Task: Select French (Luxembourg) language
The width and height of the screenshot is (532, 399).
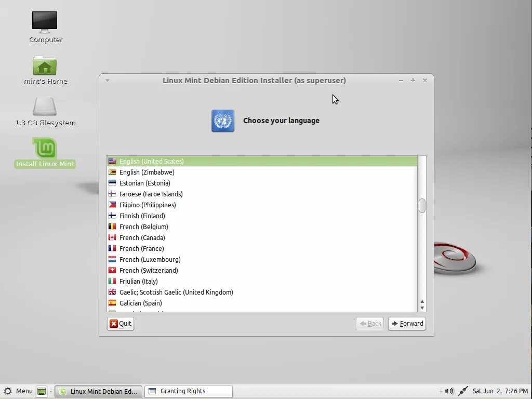Action: point(262,259)
